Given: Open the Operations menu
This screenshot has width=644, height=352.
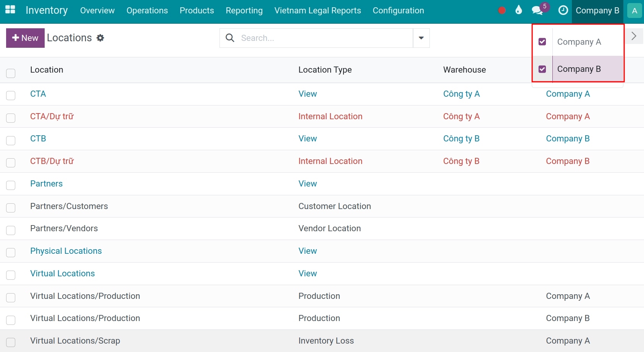Looking at the screenshot, I should click(x=147, y=10).
